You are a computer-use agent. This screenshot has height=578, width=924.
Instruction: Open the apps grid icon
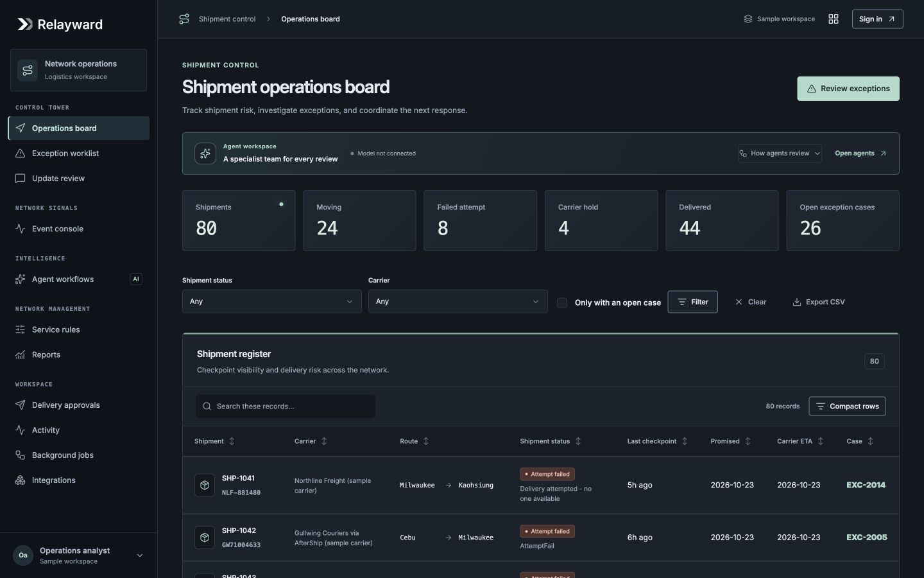tap(834, 19)
